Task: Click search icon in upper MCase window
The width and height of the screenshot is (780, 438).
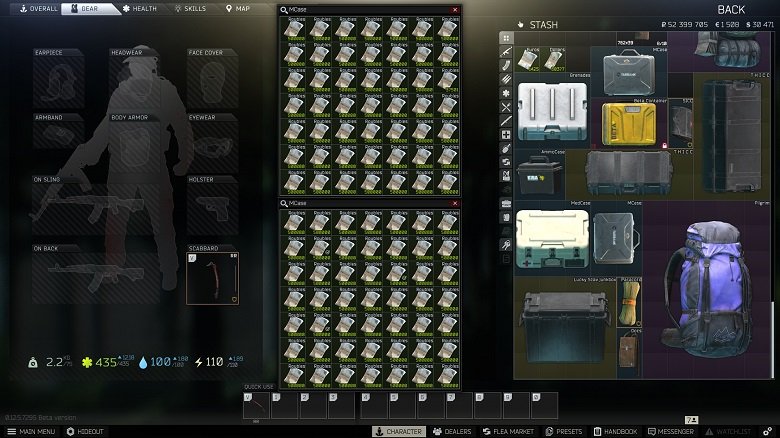Action: [284, 9]
